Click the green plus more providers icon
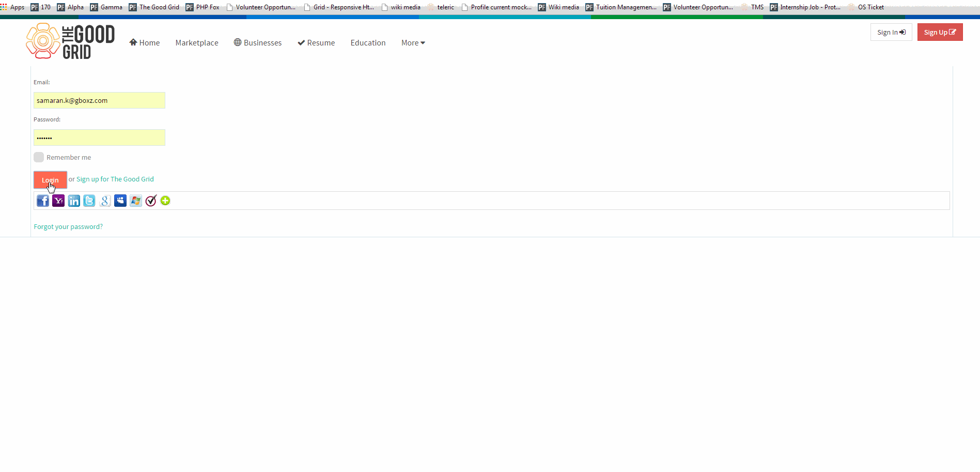This screenshot has width=980, height=472. [165, 201]
